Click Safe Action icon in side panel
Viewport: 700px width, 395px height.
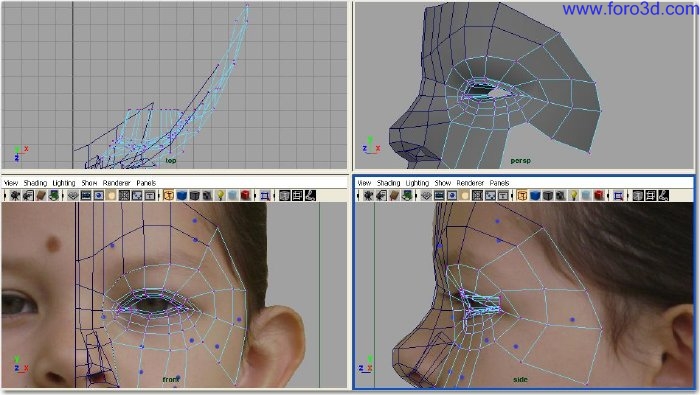[490, 195]
